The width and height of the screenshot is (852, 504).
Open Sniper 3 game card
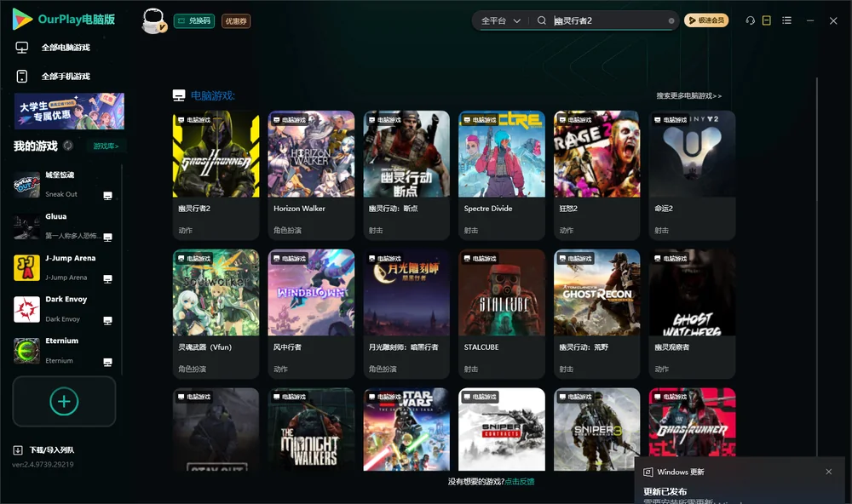(596, 429)
